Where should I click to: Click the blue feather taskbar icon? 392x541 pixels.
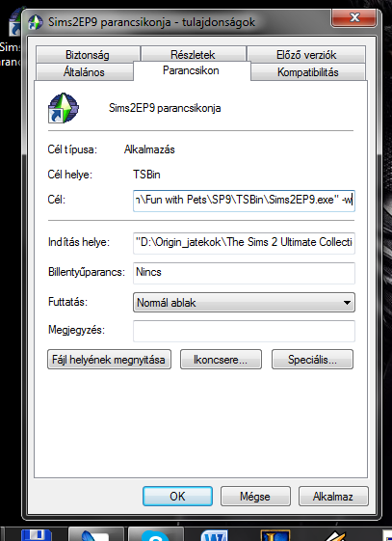[95, 535]
